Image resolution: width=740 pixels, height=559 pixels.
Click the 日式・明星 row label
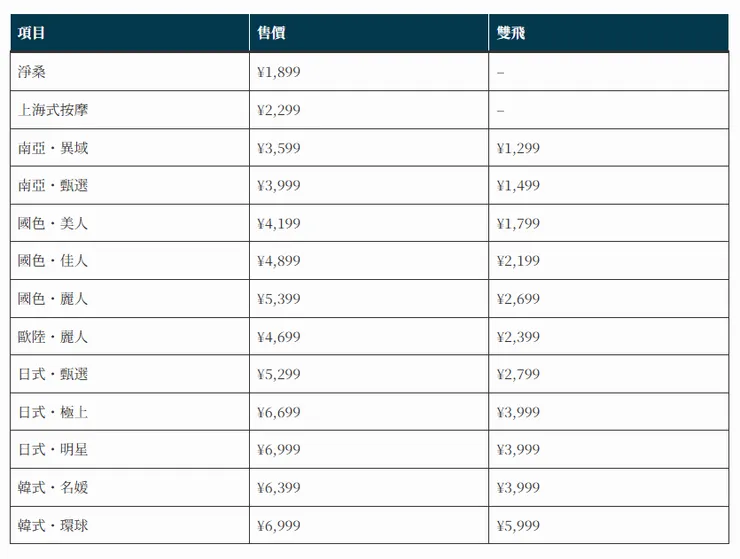pos(53,449)
